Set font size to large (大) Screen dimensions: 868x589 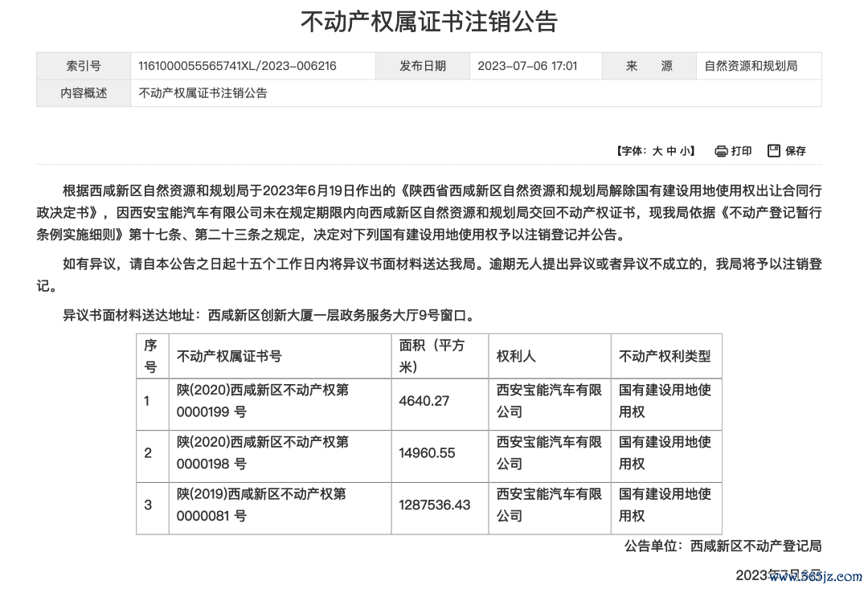point(657,151)
